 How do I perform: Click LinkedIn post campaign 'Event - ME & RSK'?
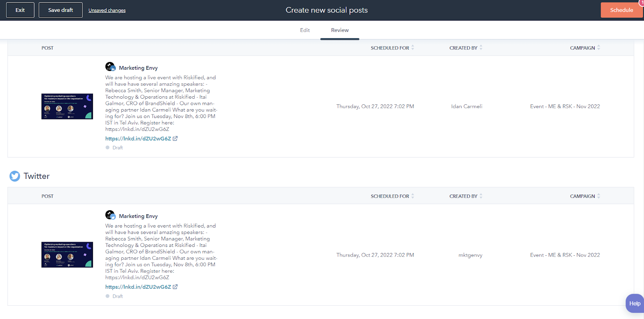[565, 106]
